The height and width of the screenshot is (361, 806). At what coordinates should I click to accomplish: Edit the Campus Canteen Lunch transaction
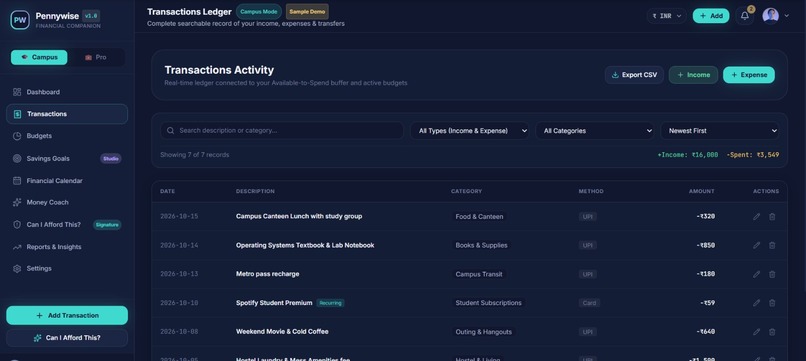point(756,216)
